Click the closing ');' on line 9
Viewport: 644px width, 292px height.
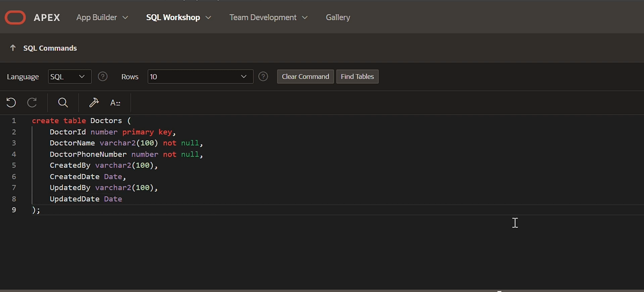[36, 210]
